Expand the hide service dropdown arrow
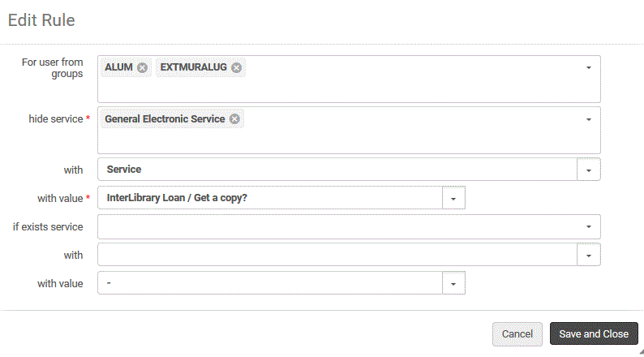 [x=589, y=119]
